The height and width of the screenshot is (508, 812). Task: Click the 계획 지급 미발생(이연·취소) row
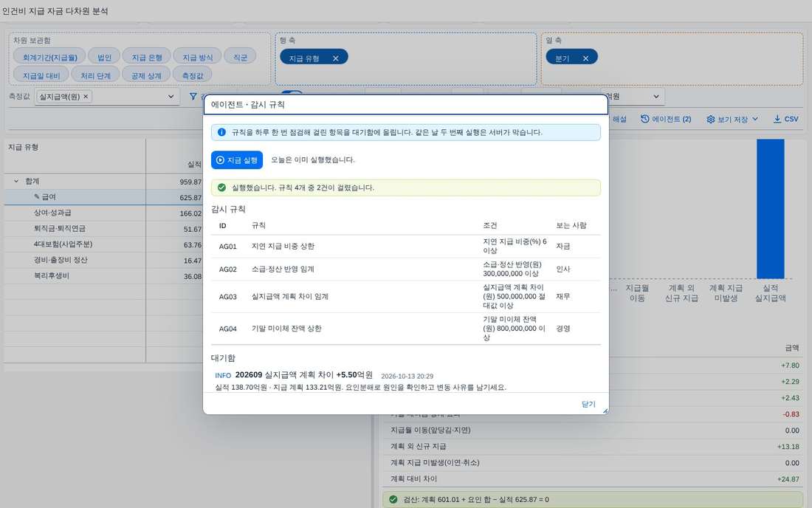click(x=594, y=463)
